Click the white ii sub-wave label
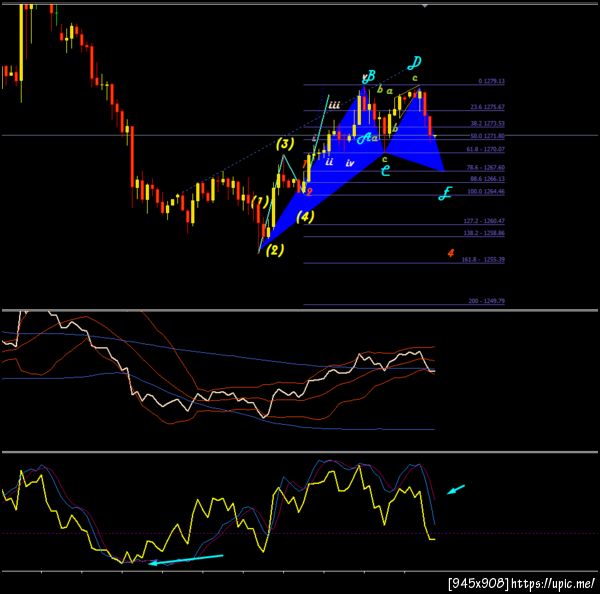The width and height of the screenshot is (600, 594). pyautogui.click(x=329, y=162)
